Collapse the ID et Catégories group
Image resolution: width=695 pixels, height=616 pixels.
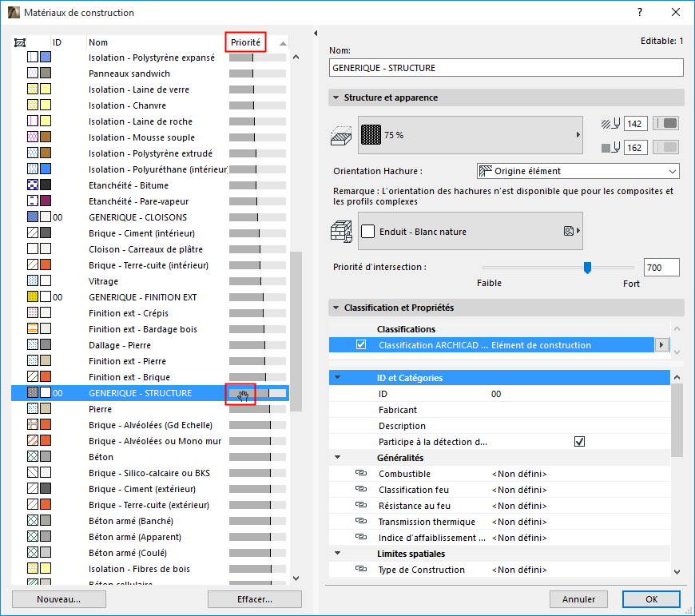point(338,378)
